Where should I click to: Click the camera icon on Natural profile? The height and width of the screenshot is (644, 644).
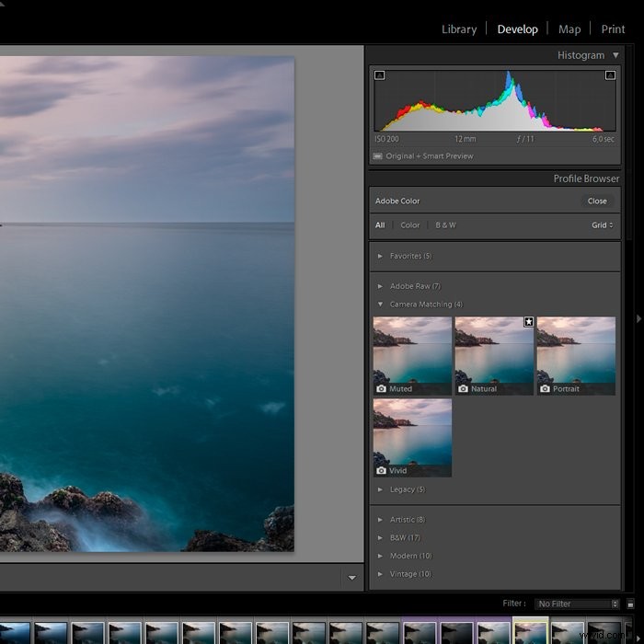[463, 388]
